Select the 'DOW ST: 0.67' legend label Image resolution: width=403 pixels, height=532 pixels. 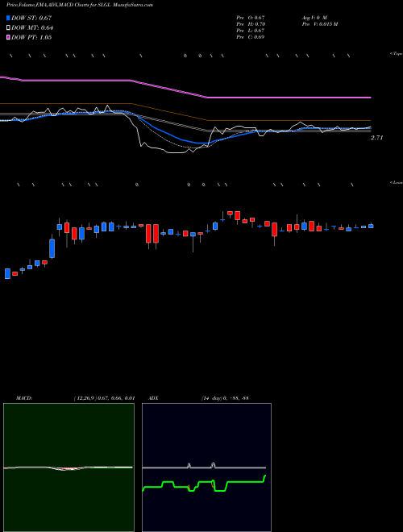point(31,18)
